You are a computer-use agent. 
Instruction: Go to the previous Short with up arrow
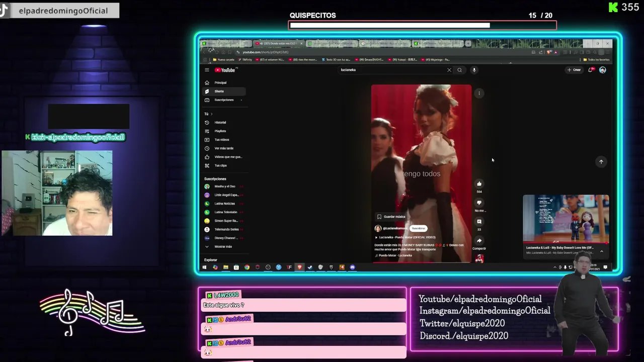point(601,161)
